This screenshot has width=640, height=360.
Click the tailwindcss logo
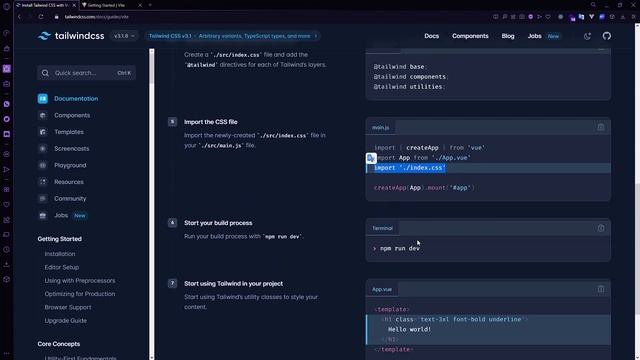[71, 36]
